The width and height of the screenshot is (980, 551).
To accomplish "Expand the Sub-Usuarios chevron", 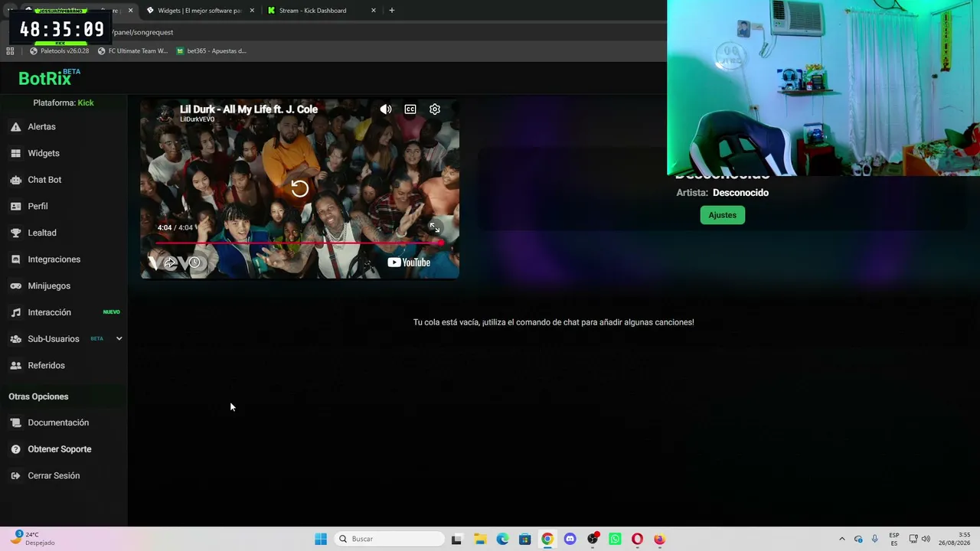I will point(119,339).
